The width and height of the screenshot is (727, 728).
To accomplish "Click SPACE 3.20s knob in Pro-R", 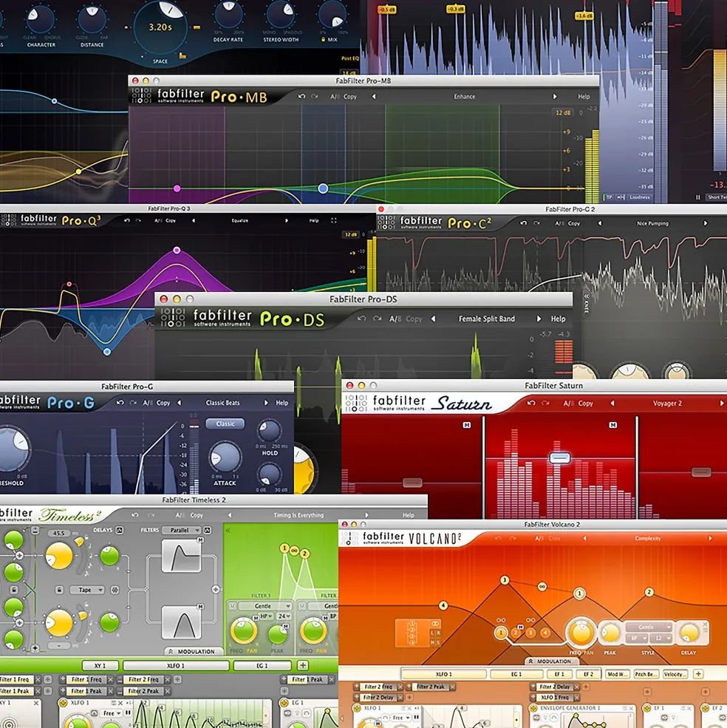I will [160, 27].
